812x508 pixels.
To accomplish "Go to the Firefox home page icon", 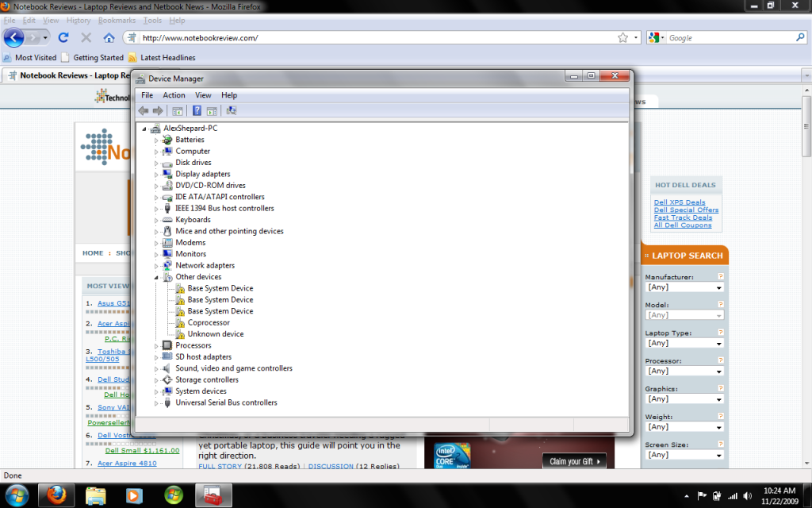I will click(x=109, y=37).
